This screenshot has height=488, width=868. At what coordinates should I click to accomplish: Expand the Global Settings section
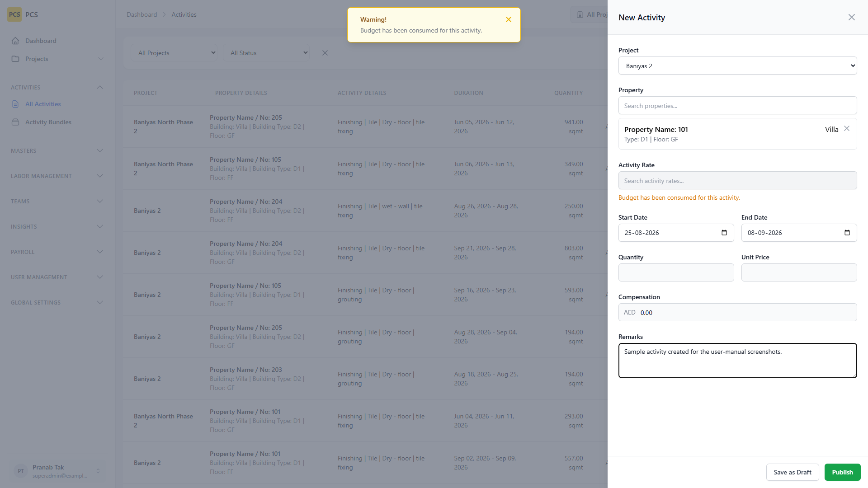coord(100,302)
